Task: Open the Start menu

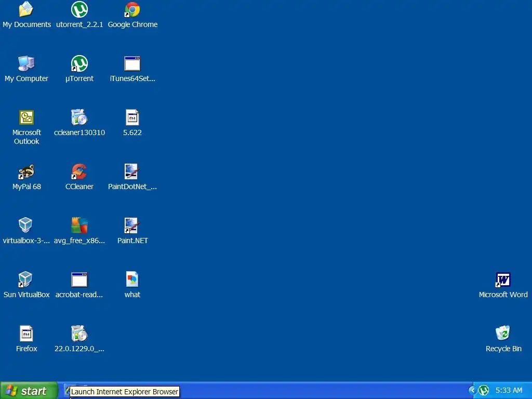Action: 29,391
